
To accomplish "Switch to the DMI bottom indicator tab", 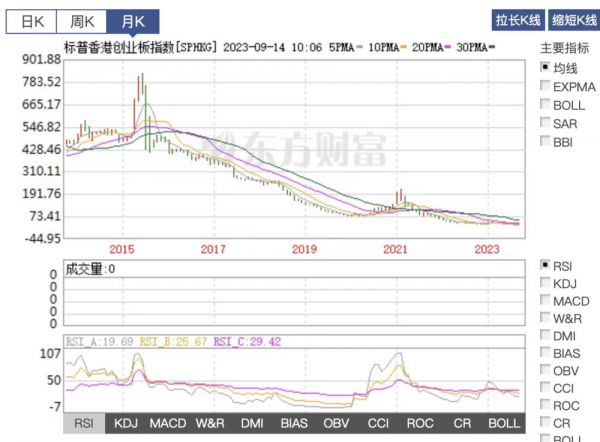I will click(252, 424).
